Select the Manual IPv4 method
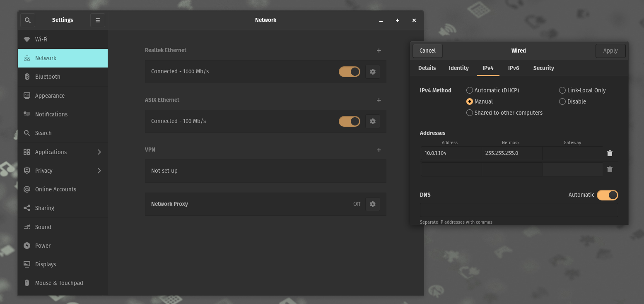 tap(480, 101)
